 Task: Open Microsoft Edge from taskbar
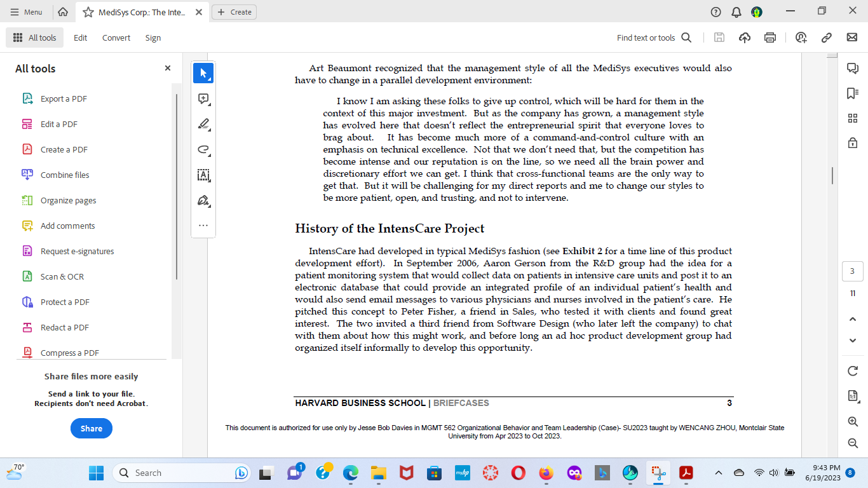pyautogui.click(x=351, y=473)
